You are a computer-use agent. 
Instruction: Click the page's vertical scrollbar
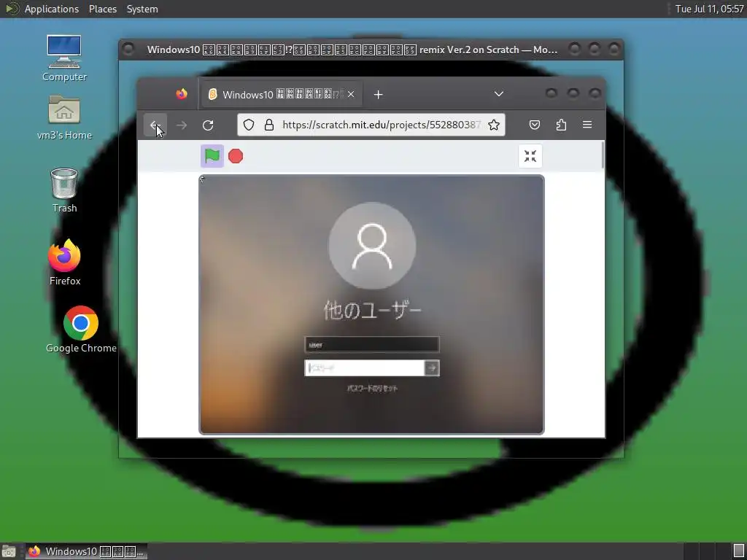tap(603, 155)
